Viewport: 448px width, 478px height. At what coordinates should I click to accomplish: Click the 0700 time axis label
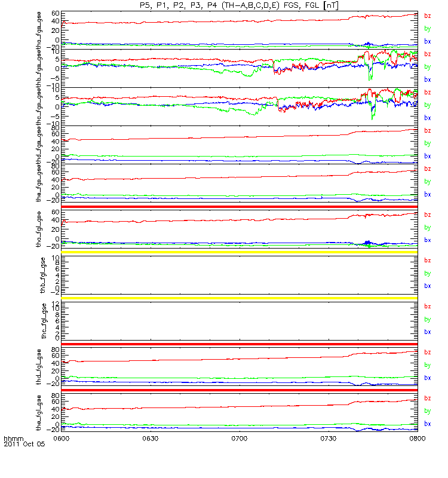tap(240, 439)
